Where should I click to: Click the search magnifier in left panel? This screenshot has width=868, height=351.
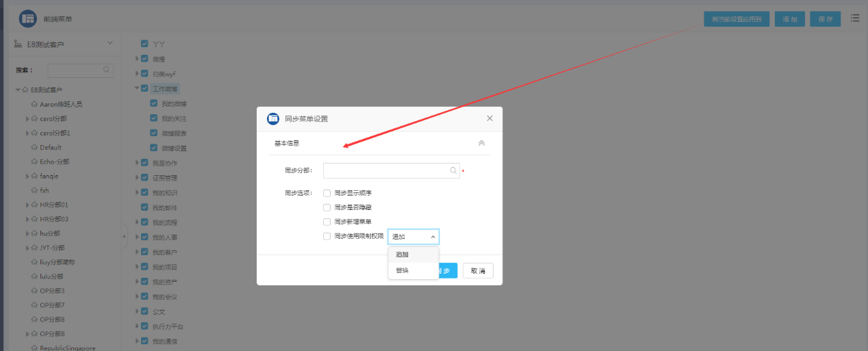click(x=107, y=70)
